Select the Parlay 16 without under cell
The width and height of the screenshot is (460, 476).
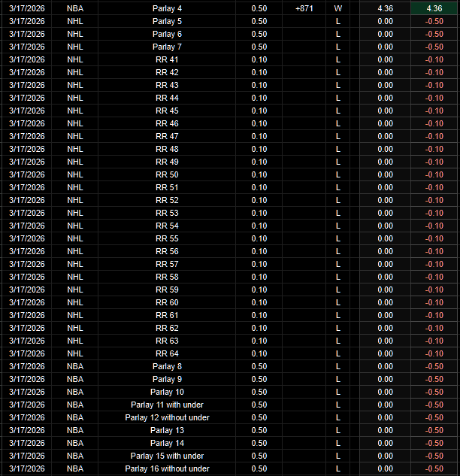point(167,468)
